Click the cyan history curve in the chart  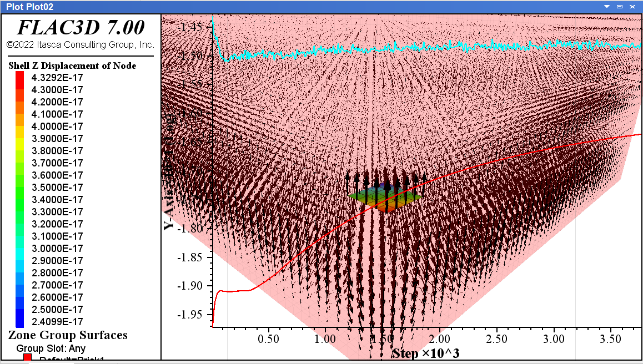[x=389, y=49]
